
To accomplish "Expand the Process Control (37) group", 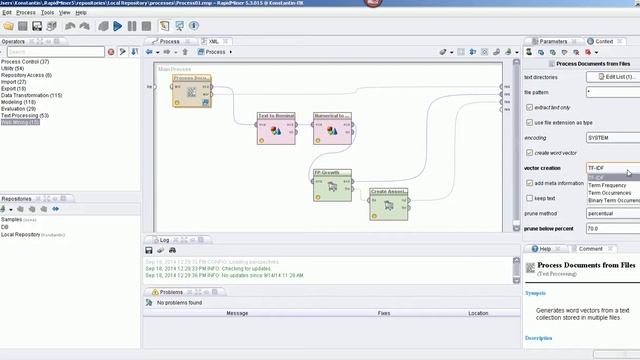I will (25, 62).
